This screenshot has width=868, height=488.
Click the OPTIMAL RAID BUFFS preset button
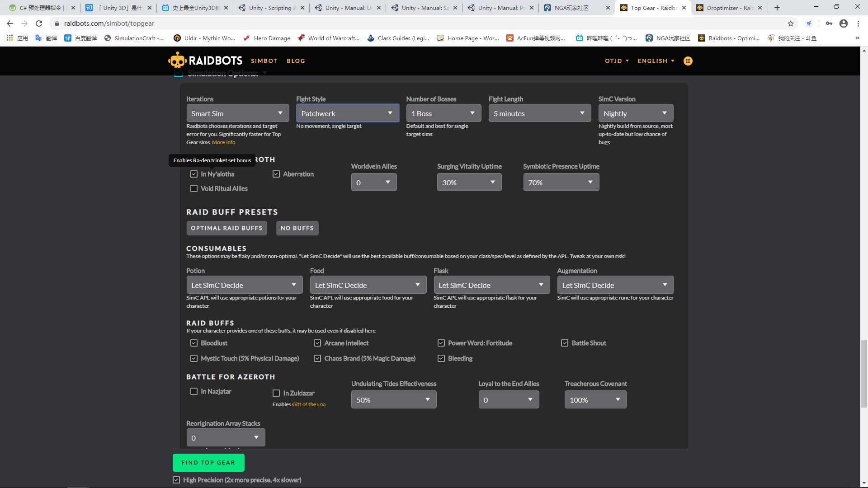[x=226, y=228]
